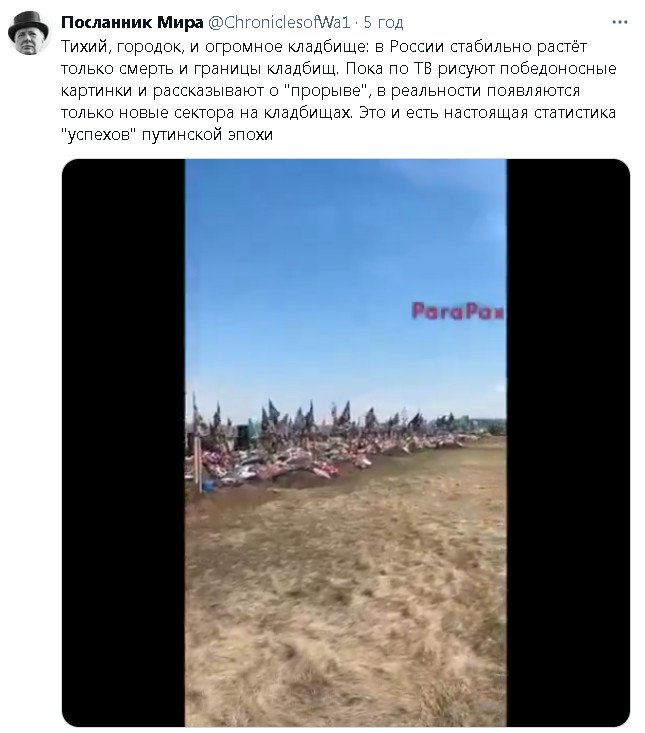Open the @ChroniclesofWa1 handle link
The width and height of the screenshot is (645, 733).
coord(279,22)
